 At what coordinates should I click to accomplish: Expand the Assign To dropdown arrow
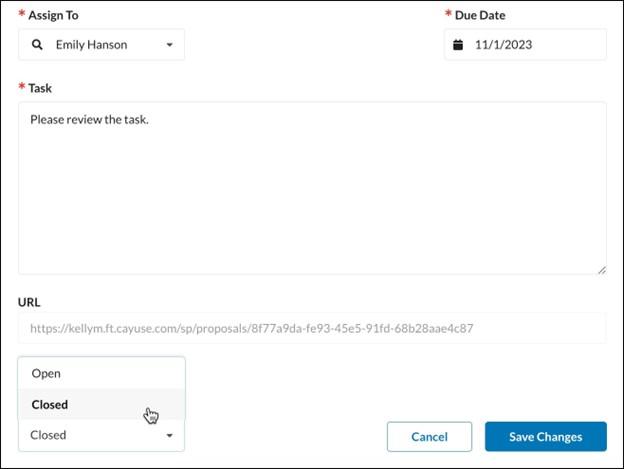pos(170,45)
